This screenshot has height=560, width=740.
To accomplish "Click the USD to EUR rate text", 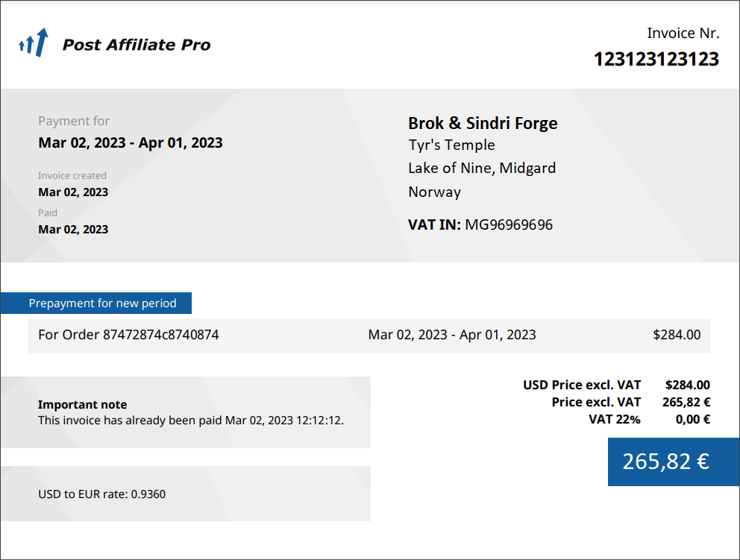I will coord(101,494).
